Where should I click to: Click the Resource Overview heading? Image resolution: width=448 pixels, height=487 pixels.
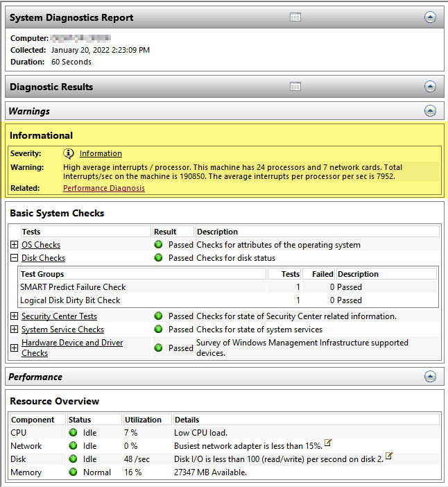coord(54,401)
